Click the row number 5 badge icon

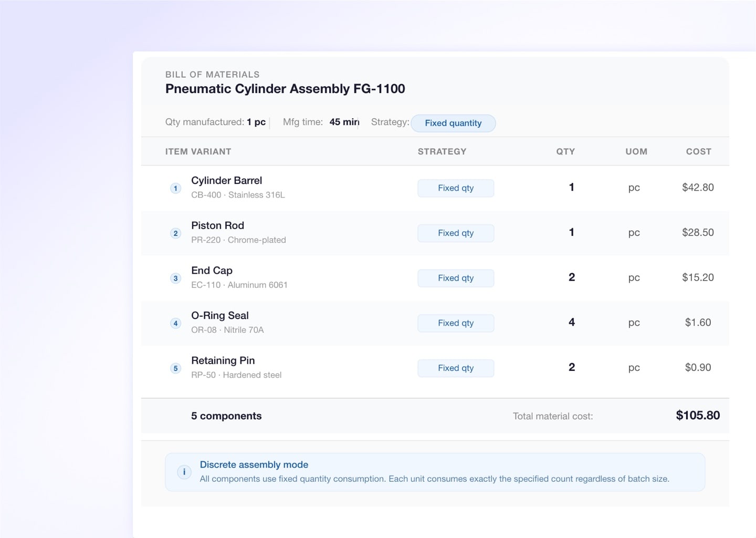[176, 368]
